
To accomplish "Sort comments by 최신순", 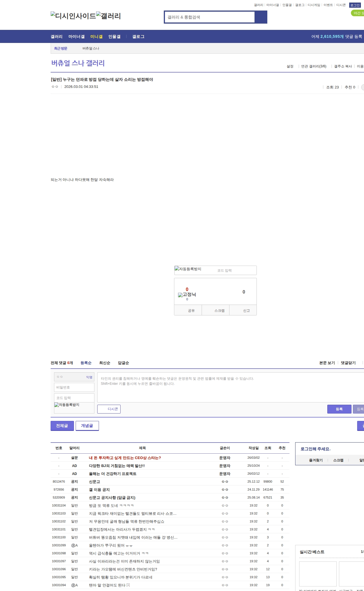I will (105, 363).
